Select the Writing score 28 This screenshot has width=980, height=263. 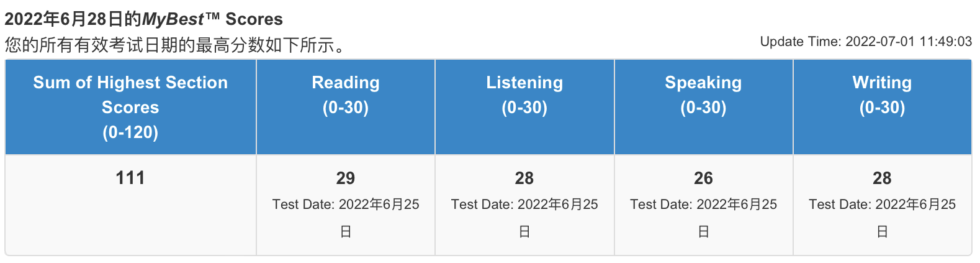[x=882, y=178]
